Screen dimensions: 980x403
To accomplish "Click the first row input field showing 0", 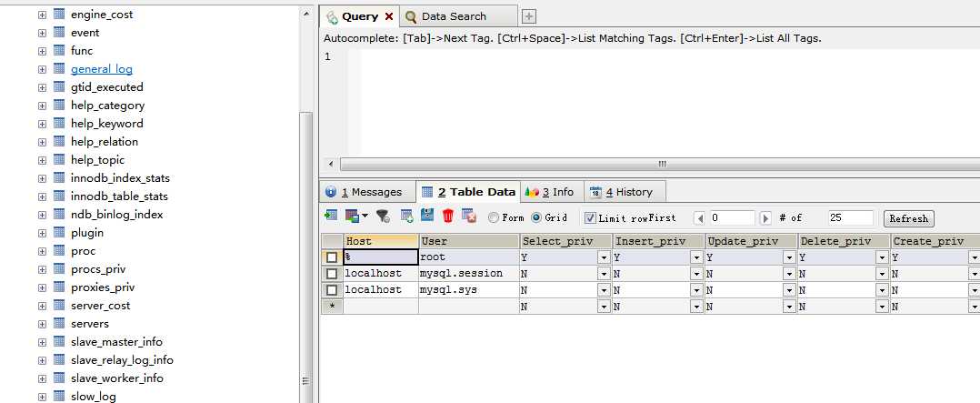I will pos(732,217).
